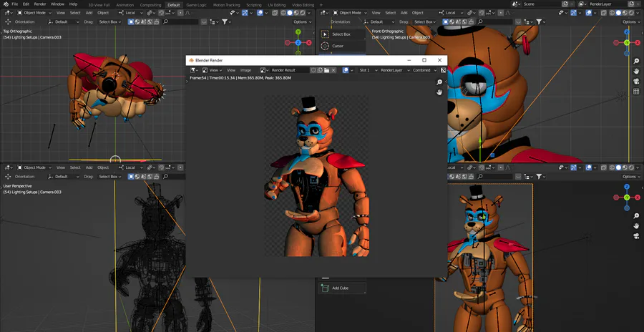Click open image folder icon in Render window
The image size is (644, 332).
pyautogui.click(x=326, y=70)
